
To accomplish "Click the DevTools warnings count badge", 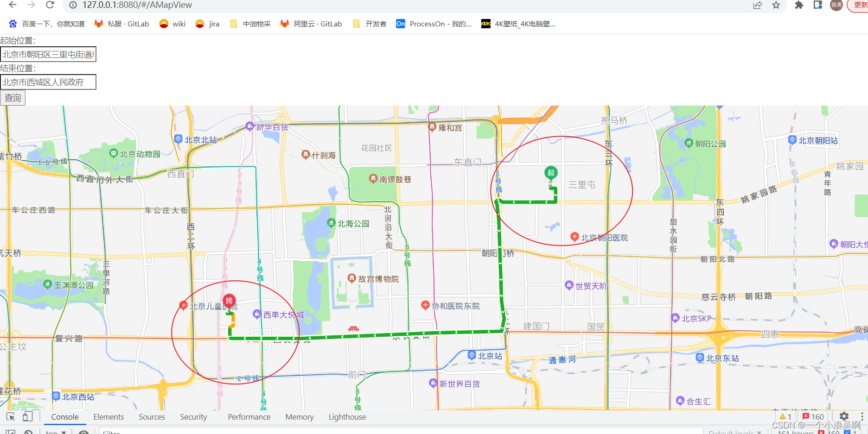I will pos(786,417).
